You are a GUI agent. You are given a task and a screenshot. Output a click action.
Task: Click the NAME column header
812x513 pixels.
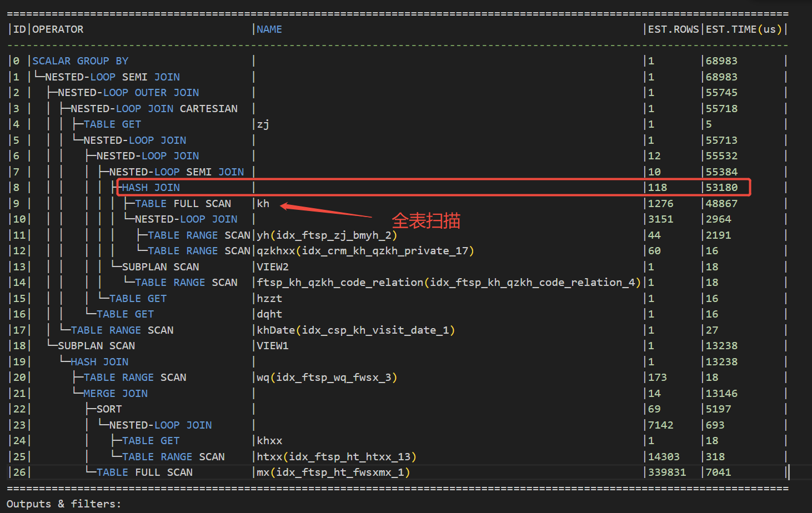tap(269, 29)
